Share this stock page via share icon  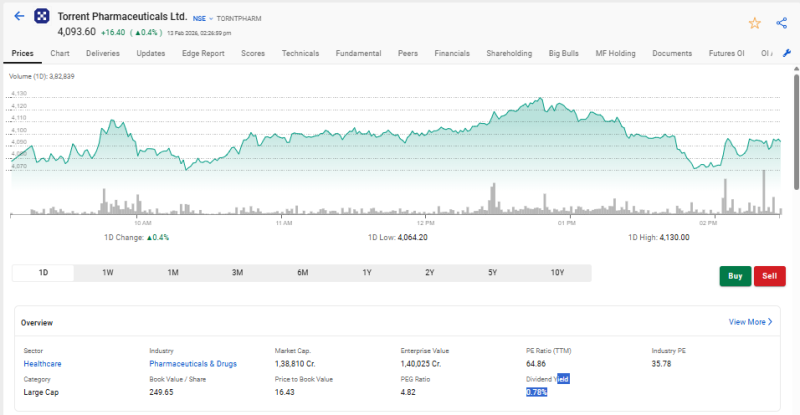coord(782,23)
